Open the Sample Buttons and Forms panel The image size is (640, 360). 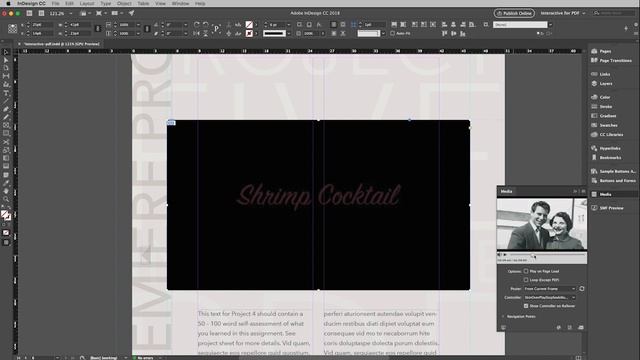point(613,171)
